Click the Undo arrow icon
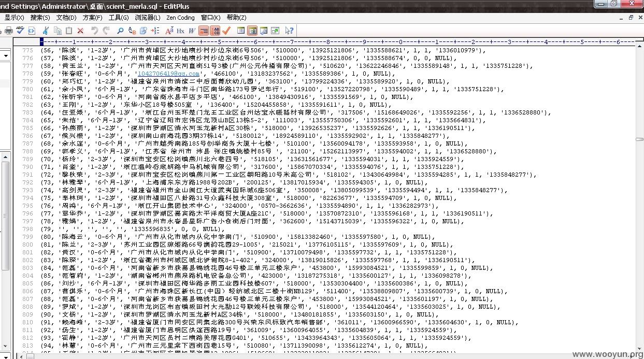 [95, 31]
